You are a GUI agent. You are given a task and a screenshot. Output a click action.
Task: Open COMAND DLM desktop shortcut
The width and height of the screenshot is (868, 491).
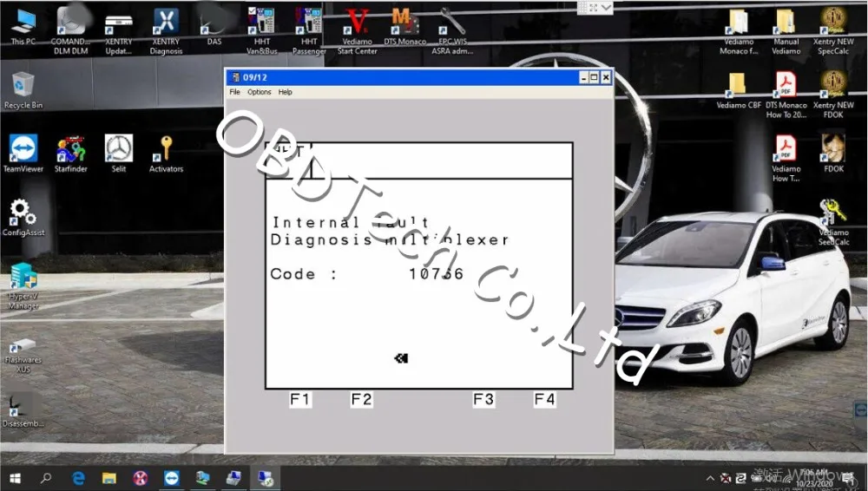tap(71, 31)
